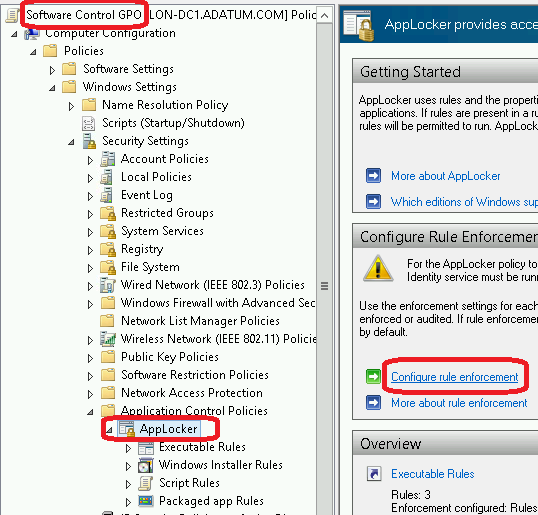Click the Wired Network policies icon
Viewport: 538px width, 515px height.
coord(108,285)
